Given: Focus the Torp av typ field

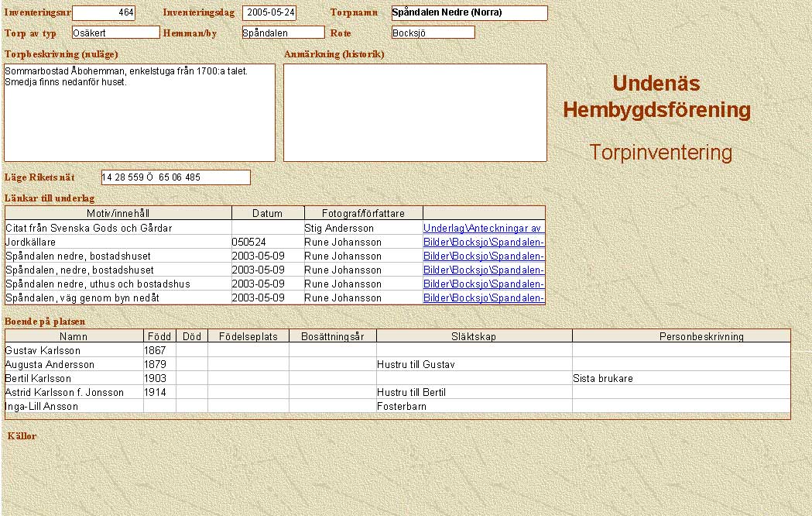Looking at the screenshot, I should 115,33.
